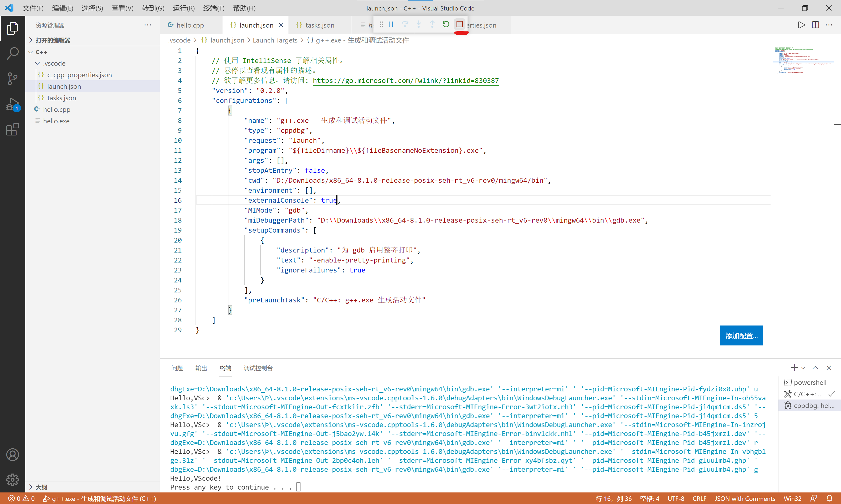The height and width of the screenshot is (504, 841).
Task: Collapse the .vscode folder
Action: click(38, 64)
